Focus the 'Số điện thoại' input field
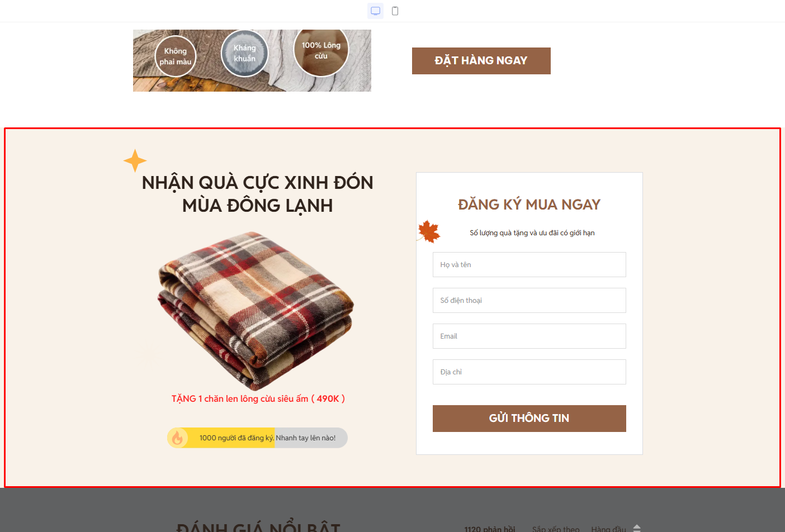 point(529,301)
